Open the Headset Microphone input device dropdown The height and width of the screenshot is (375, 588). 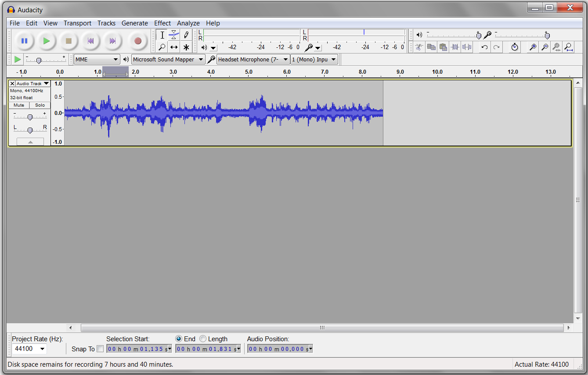pos(253,59)
